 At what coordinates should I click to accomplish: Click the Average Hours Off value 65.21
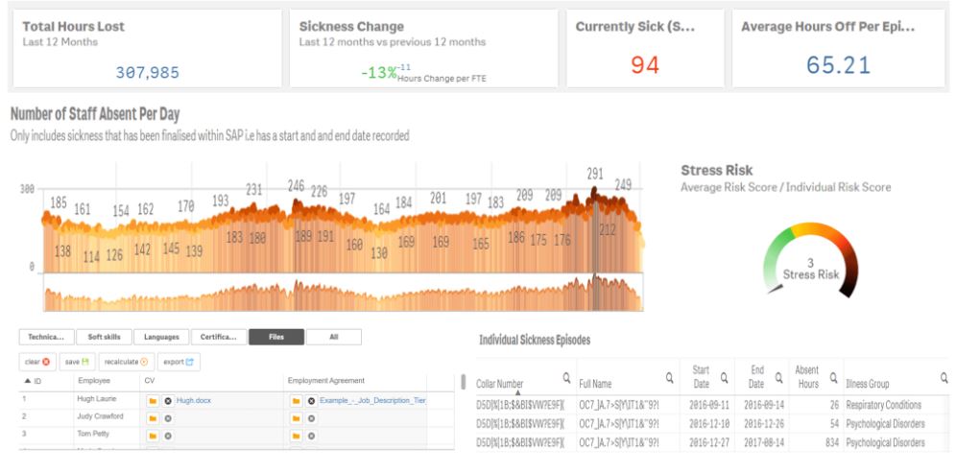point(838,65)
